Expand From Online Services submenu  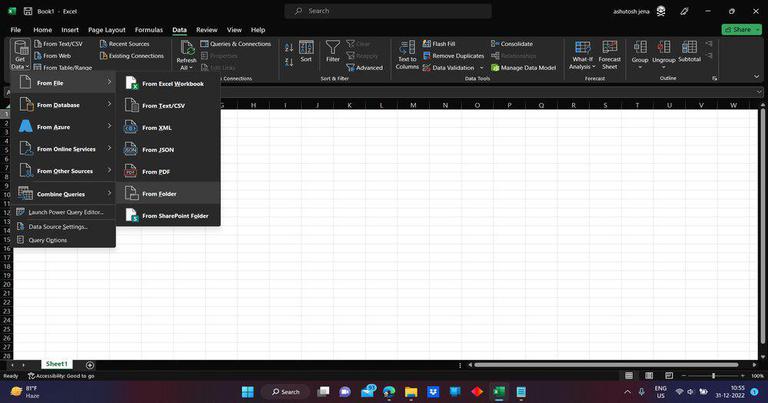64,149
